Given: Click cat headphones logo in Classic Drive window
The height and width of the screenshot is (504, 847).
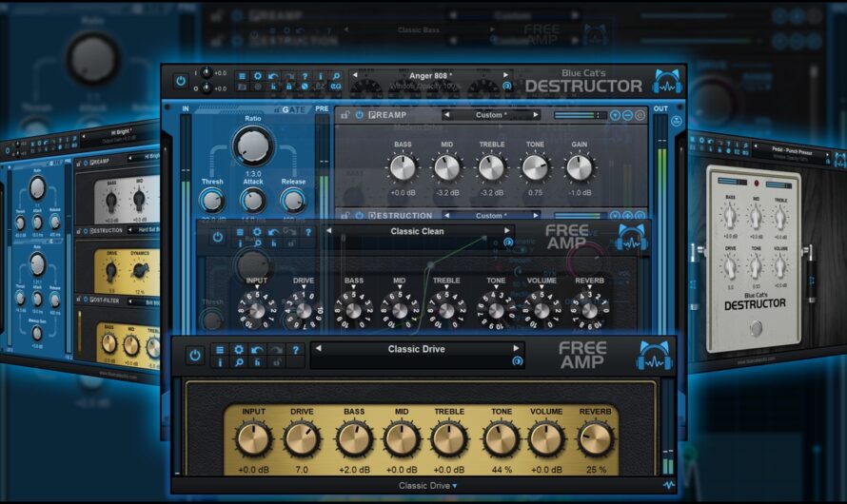Looking at the screenshot, I should click(655, 355).
